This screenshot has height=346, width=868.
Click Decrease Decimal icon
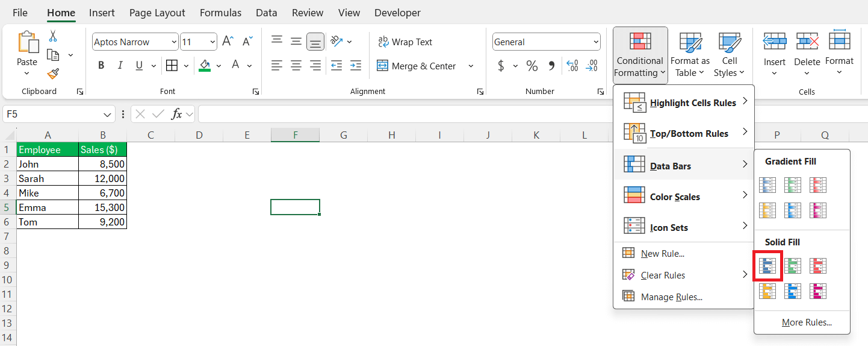point(592,66)
